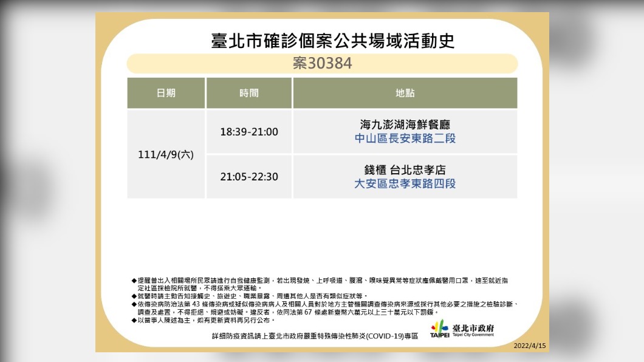Select the case number 案30384
The width and height of the screenshot is (644, 362).
[x=323, y=63]
